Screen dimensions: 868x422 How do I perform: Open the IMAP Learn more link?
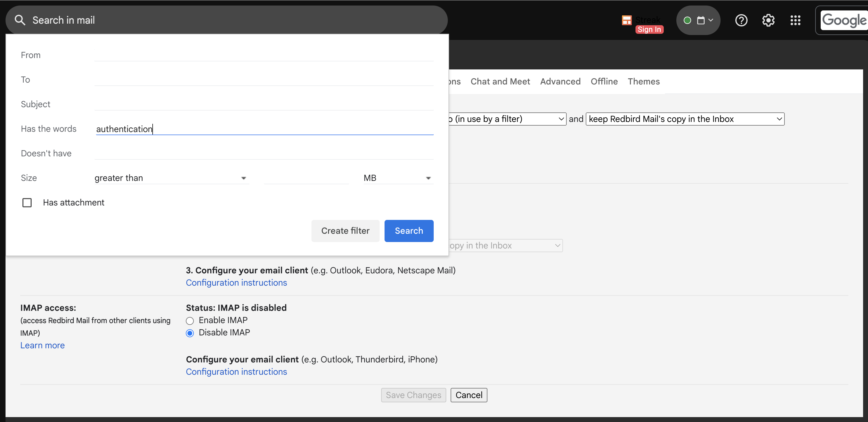42,346
